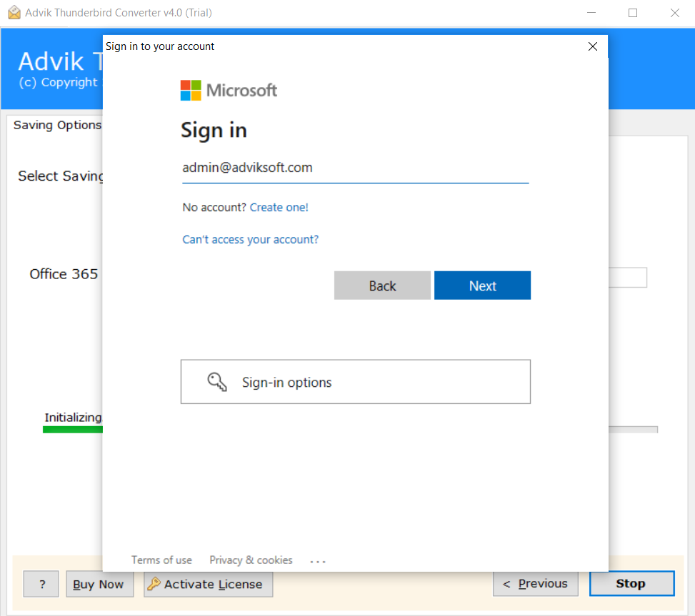
Task: Click the question mark help button
Action: coord(41,584)
